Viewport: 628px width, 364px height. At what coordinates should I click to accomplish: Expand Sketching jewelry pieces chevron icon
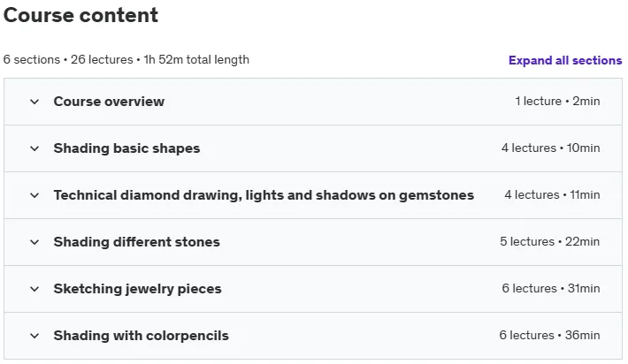34,289
